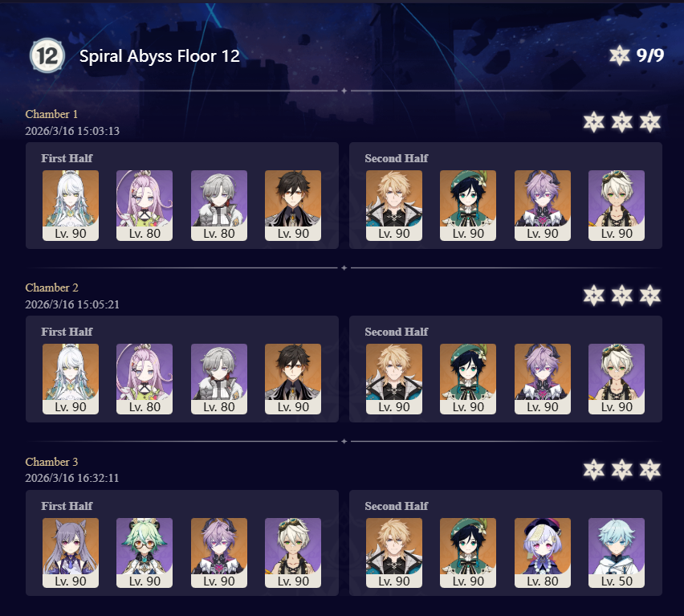Click Chamber 1 second half blond character portrait
684x616 pixels.
pyautogui.click(x=394, y=206)
